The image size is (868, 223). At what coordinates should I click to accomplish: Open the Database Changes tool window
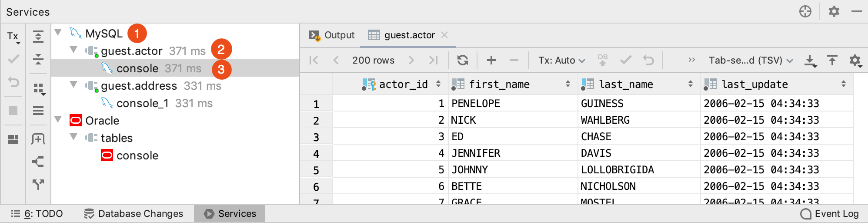click(134, 213)
